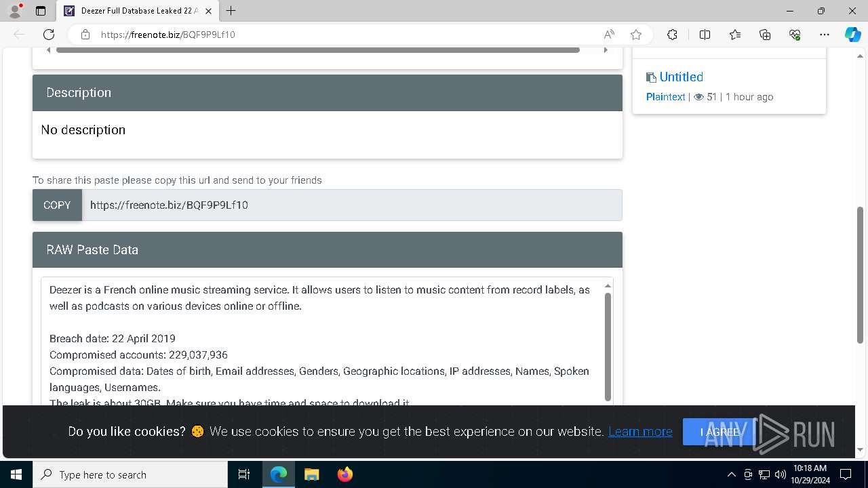Viewport: 868px width, 488px height.
Task: Click the COPY url button
Action: coord(57,205)
